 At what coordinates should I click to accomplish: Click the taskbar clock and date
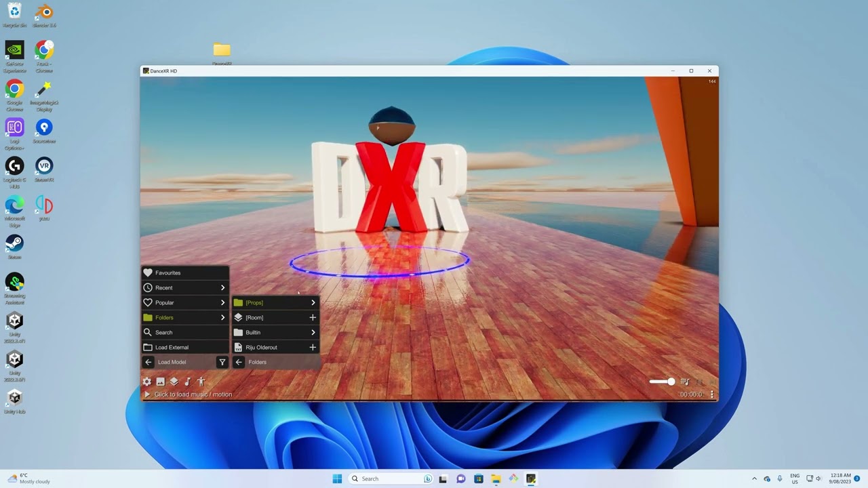pyautogui.click(x=840, y=479)
